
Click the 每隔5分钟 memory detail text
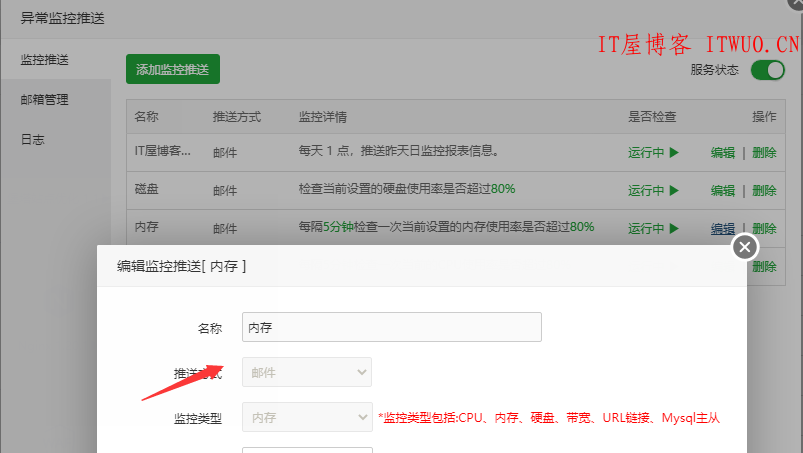coord(446,227)
